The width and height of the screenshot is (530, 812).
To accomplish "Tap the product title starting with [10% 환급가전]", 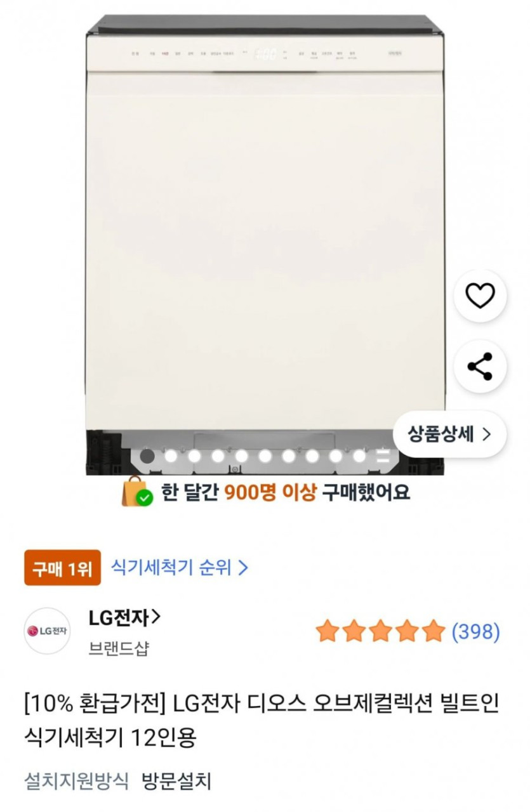I will coord(262,720).
